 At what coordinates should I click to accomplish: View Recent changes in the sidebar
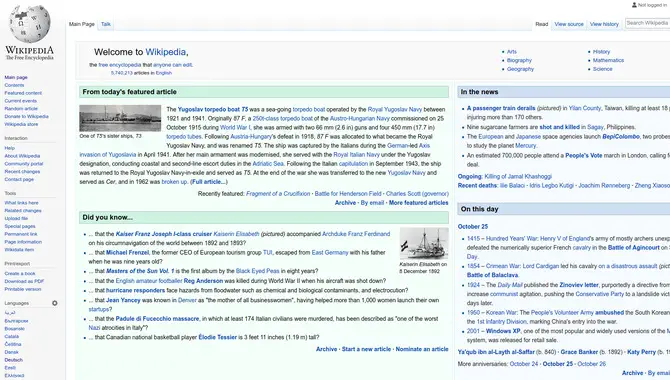22,171
